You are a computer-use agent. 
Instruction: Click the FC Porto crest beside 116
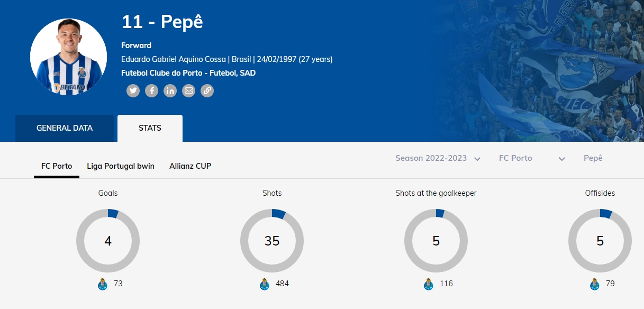(x=429, y=284)
